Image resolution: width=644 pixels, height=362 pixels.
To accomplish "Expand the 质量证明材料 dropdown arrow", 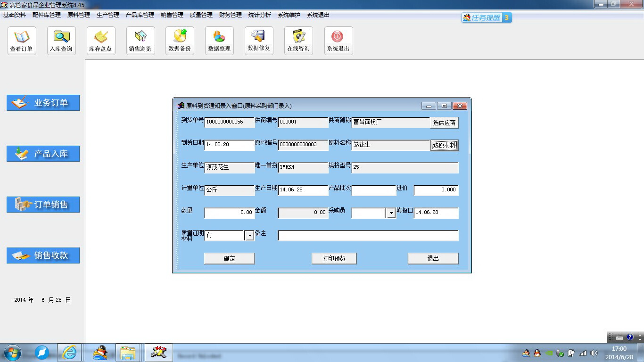I will 249,236.
